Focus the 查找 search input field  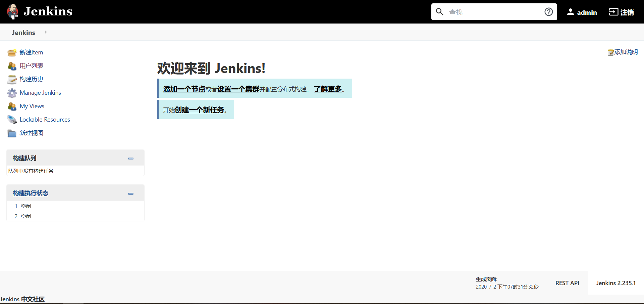click(494, 12)
